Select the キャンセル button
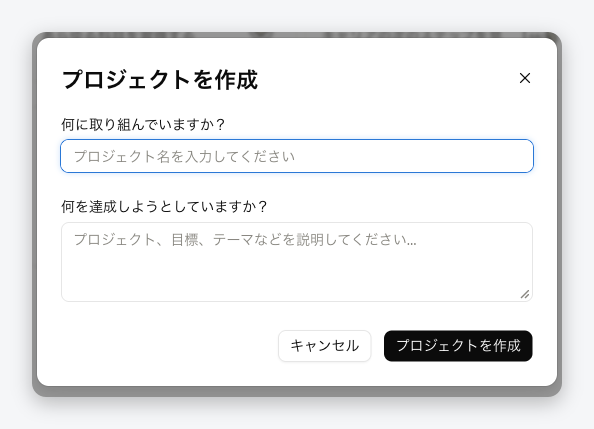The width and height of the screenshot is (594, 429). (x=325, y=346)
